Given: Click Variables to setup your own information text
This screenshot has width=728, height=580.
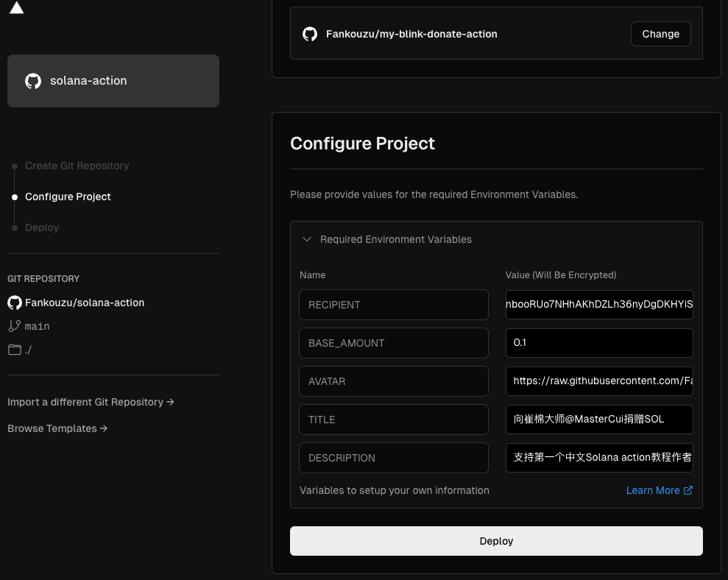Looking at the screenshot, I should [394, 490].
